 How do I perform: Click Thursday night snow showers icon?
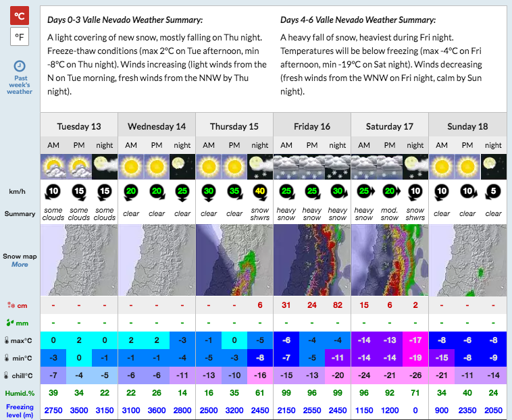coord(260,167)
